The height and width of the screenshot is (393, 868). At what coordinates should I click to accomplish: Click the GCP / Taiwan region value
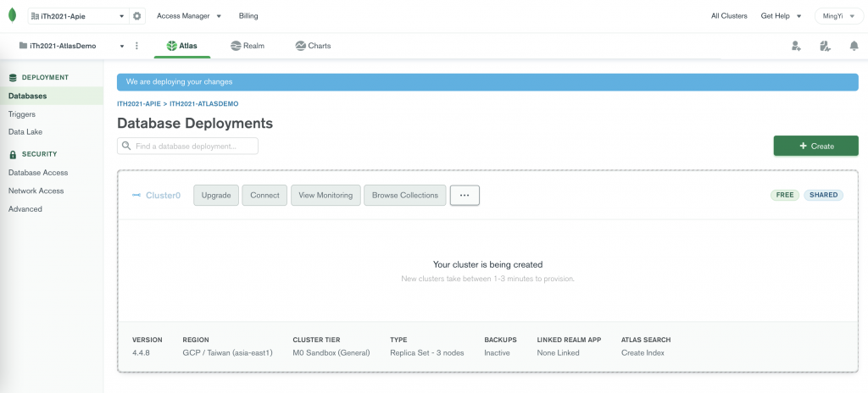pos(227,352)
